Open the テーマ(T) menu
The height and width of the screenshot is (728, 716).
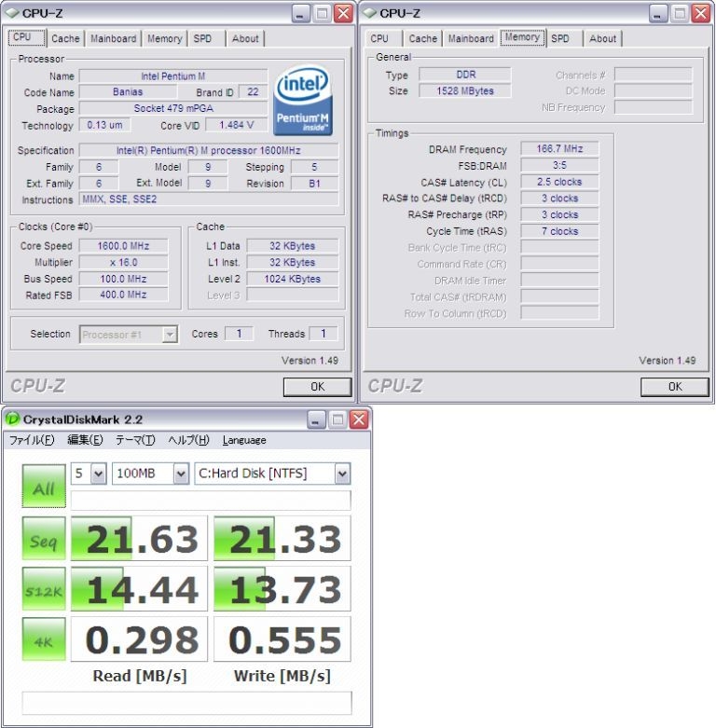tap(135, 440)
